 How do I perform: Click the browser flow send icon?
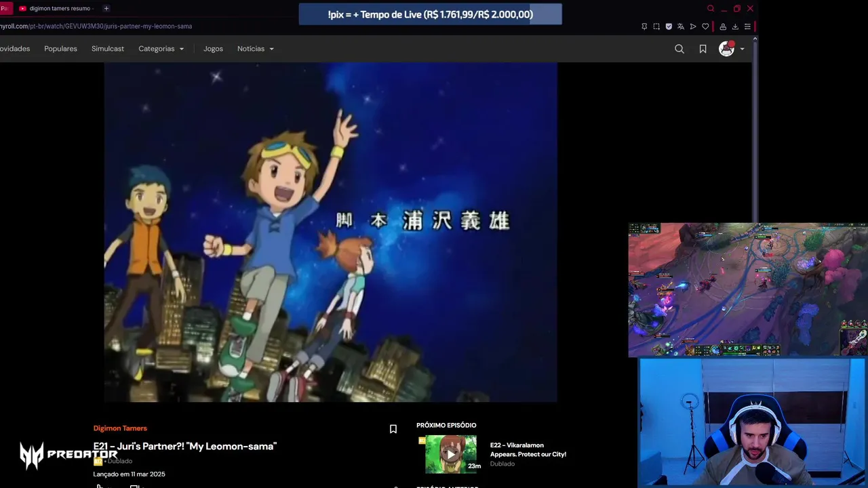(693, 26)
